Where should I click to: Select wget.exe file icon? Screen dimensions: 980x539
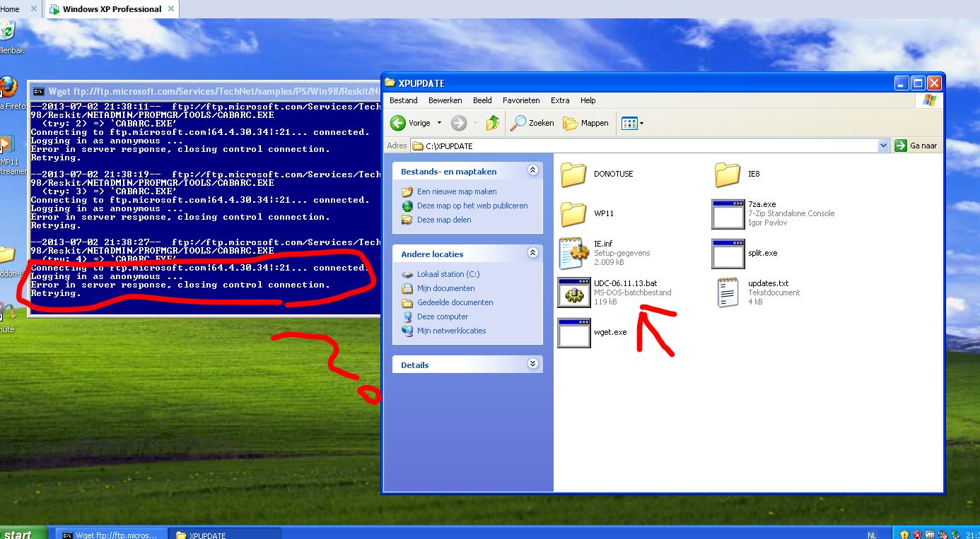tap(573, 332)
